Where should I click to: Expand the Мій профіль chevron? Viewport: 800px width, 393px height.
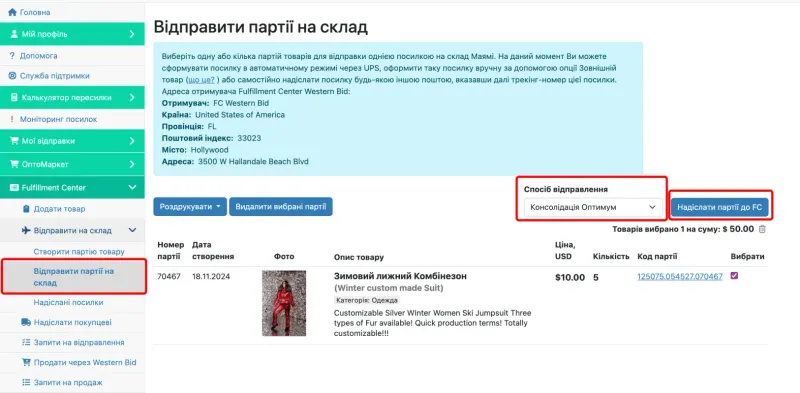[x=132, y=34]
